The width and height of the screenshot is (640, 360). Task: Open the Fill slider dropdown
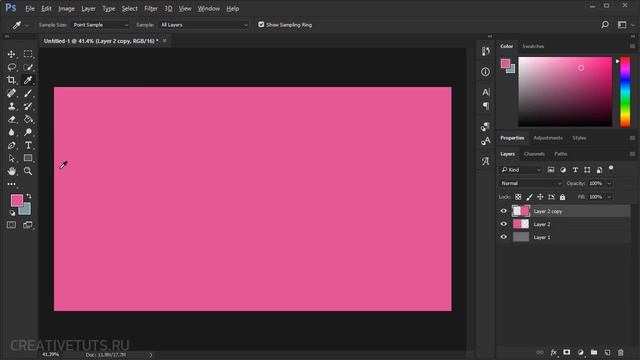coord(609,197)
